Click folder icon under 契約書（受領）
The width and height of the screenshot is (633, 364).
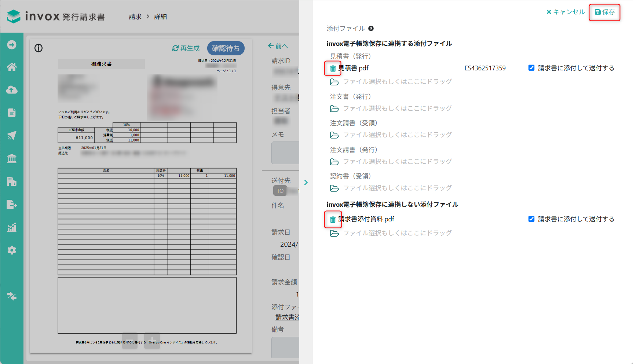point(334,188)
